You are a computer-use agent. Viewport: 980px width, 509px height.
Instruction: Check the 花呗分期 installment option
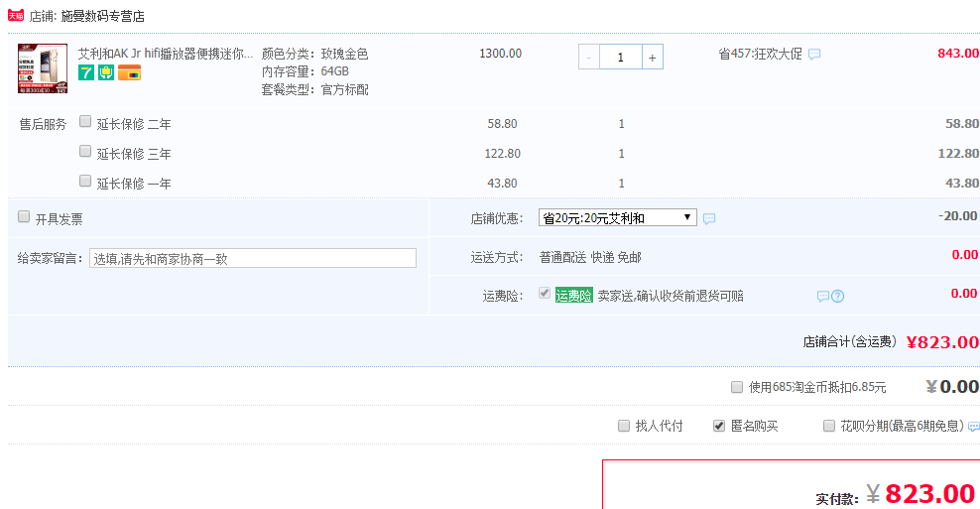tap(829, 426)
